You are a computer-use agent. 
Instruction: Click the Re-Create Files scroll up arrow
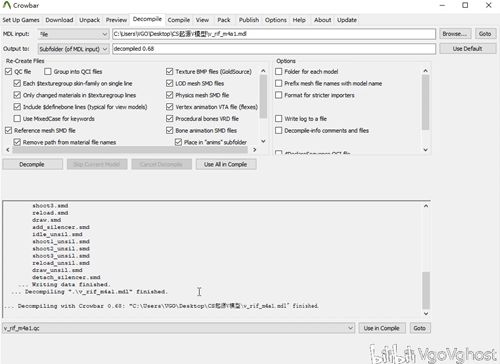tap(263, 71)
